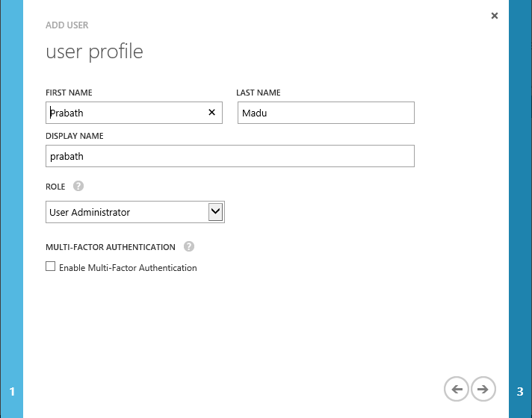The image size is (532, 418).
Task: Click the Enable Multi-Factor Authentication label
Action: pyautogui.click(x=128, y=267)
